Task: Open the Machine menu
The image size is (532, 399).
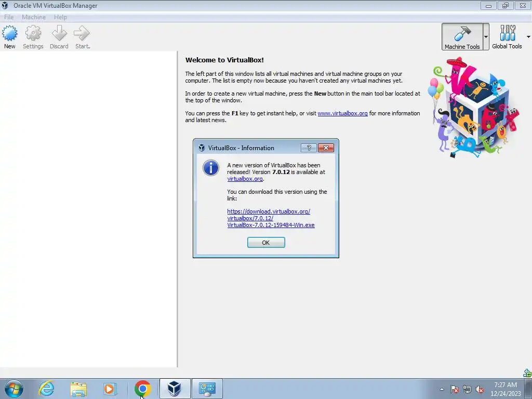Action: pyautogui.click(x=34, y=17)
